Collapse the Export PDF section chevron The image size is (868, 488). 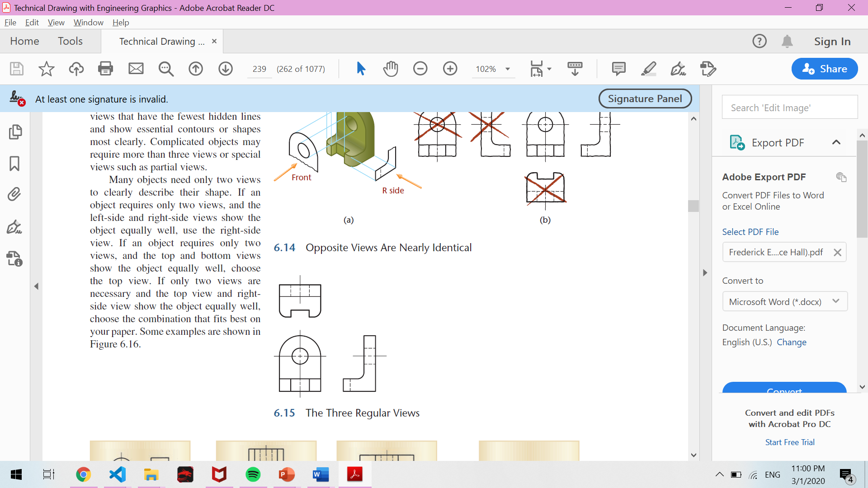(836, 142)
